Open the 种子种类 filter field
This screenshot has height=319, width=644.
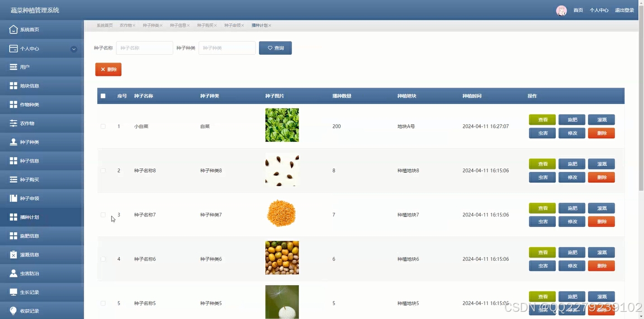[x=227, y=48]
